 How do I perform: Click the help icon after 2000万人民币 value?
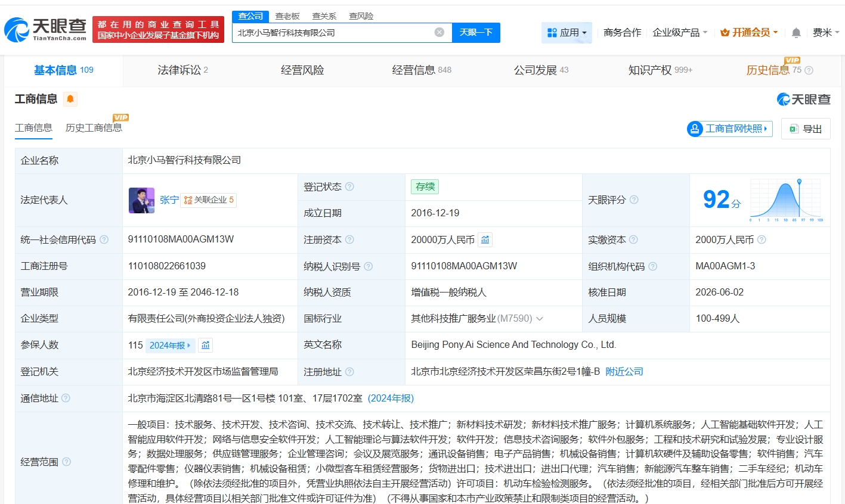click(762, 239)
